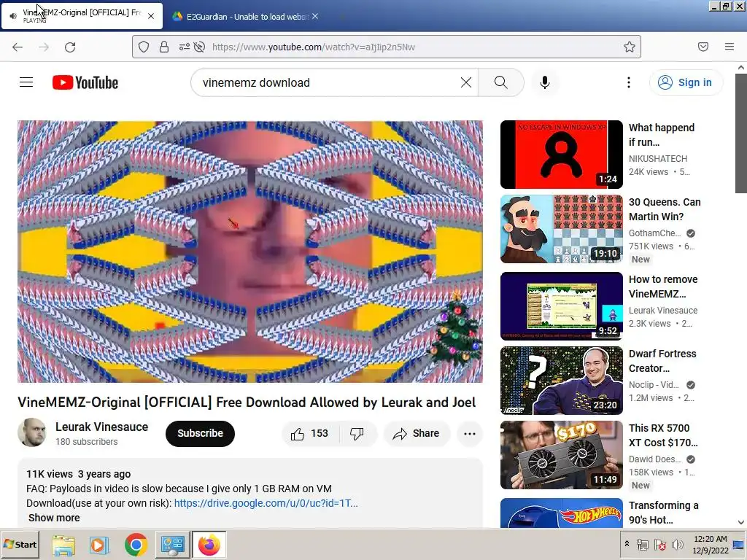Subscribe to Leurak Vinesauce

pos(200,433)
